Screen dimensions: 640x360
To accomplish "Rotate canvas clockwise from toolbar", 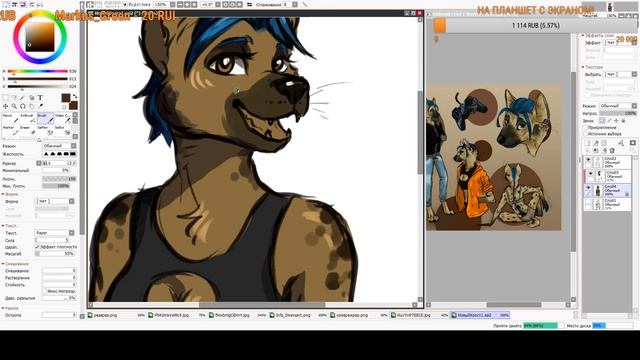I will [233, 4].
